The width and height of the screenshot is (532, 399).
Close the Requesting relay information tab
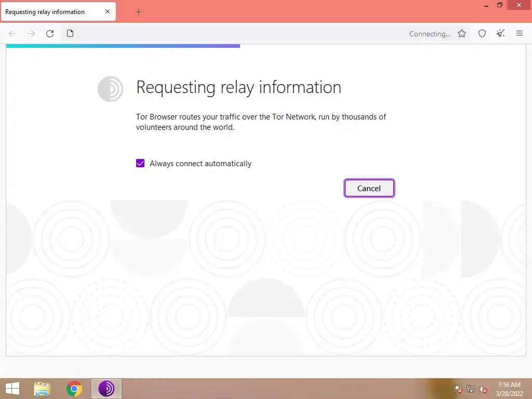(x=108, y=11)
